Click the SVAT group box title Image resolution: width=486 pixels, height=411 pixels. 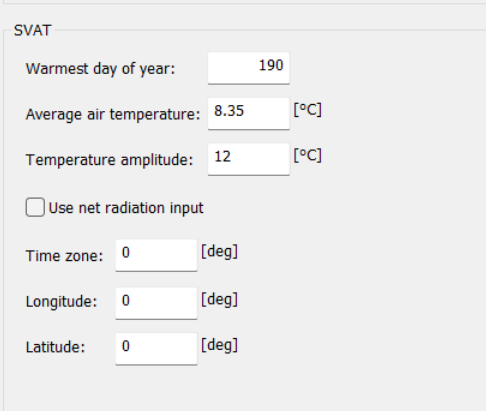point(33,31)
